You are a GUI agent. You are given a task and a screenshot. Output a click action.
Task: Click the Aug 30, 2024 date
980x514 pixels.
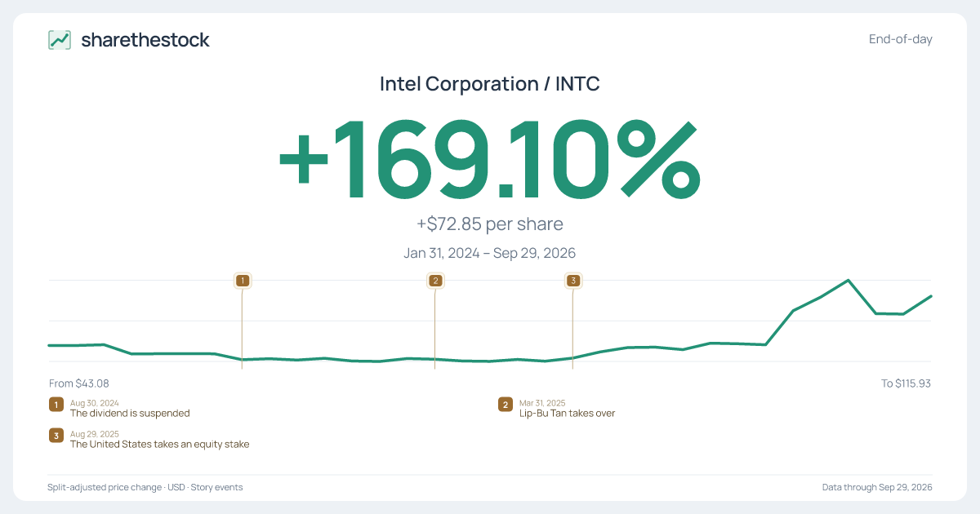[x=95, y=403]
